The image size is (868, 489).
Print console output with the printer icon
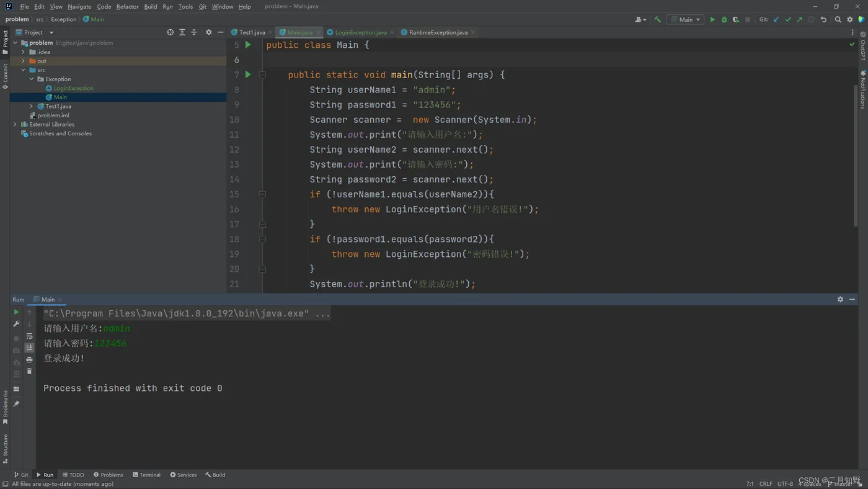29,359
